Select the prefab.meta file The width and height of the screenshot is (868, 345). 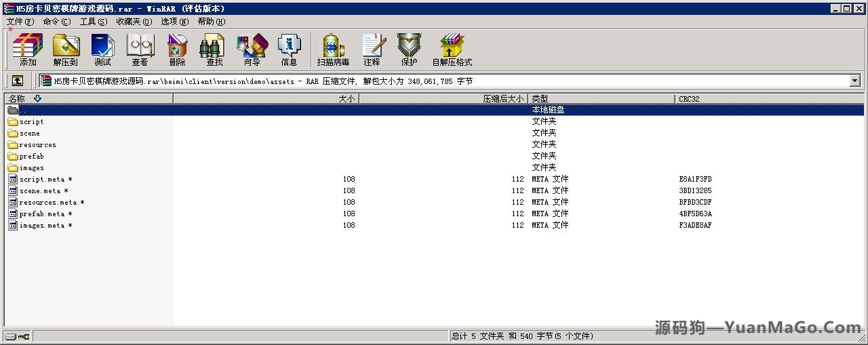(x=41, y=214)
